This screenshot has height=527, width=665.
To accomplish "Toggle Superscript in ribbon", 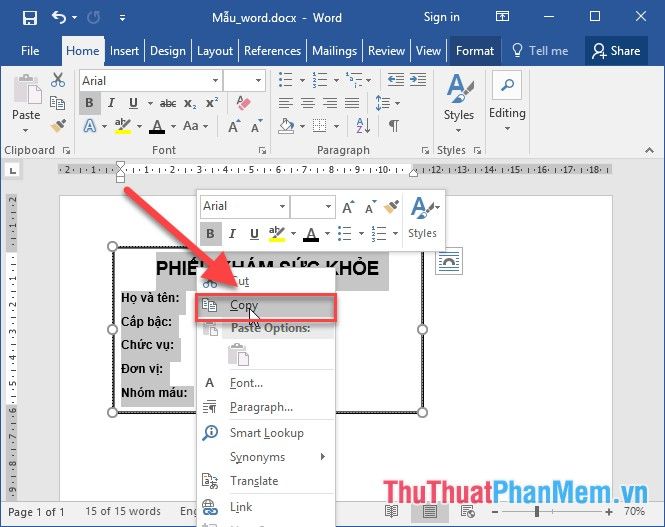I will tap(212, 103).
